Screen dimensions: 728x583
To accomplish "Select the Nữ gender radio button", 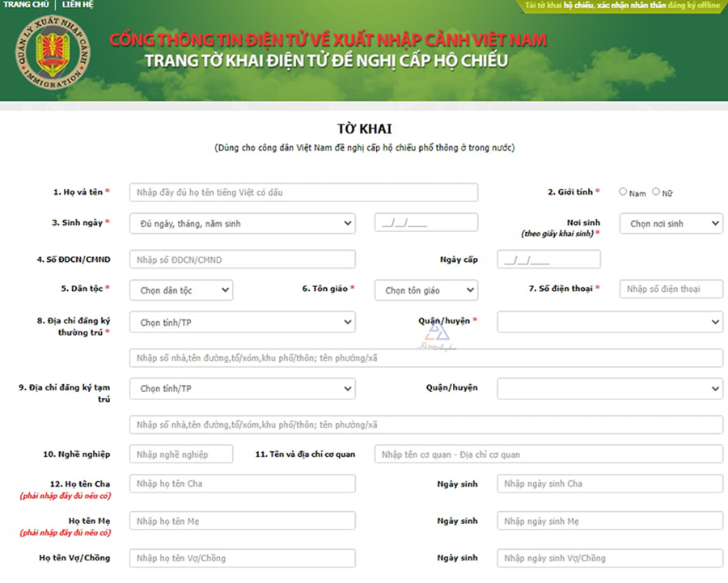I will [656, 192].
